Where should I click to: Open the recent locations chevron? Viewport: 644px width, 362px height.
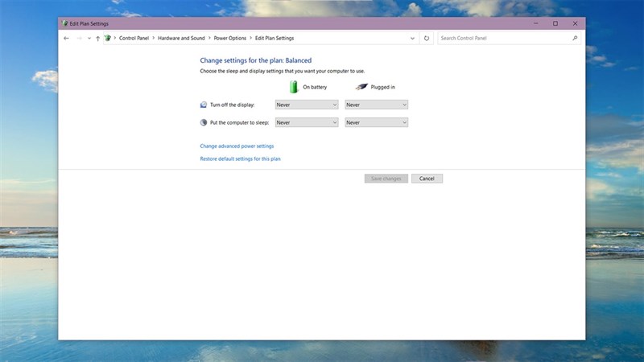point(89,38)
